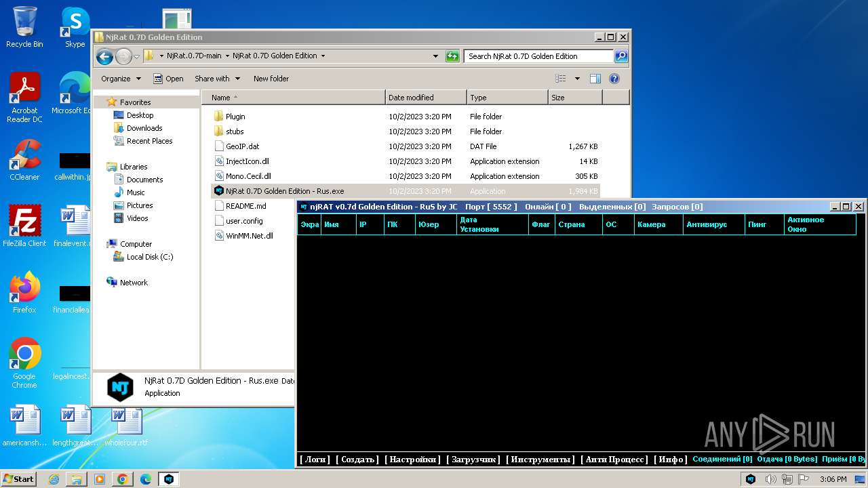Refresh the Explorer folder view
Screen dimensions: 868x488
pyautogui.click(x=452, y=56)
